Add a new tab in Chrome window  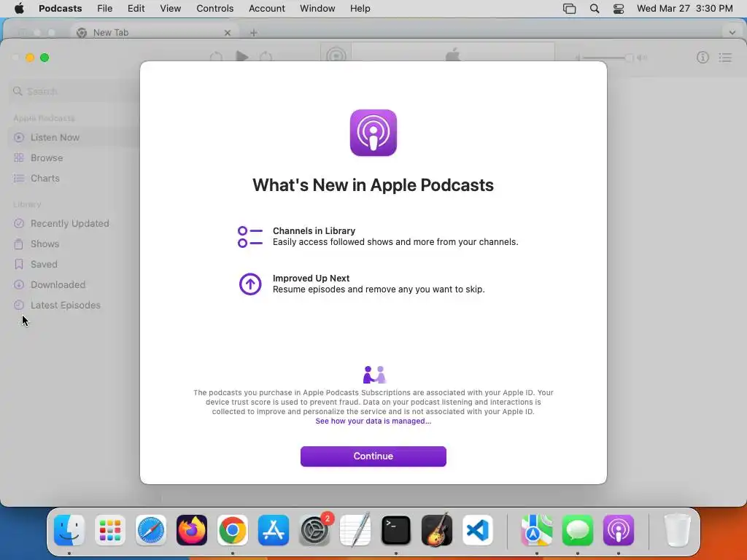253,33
